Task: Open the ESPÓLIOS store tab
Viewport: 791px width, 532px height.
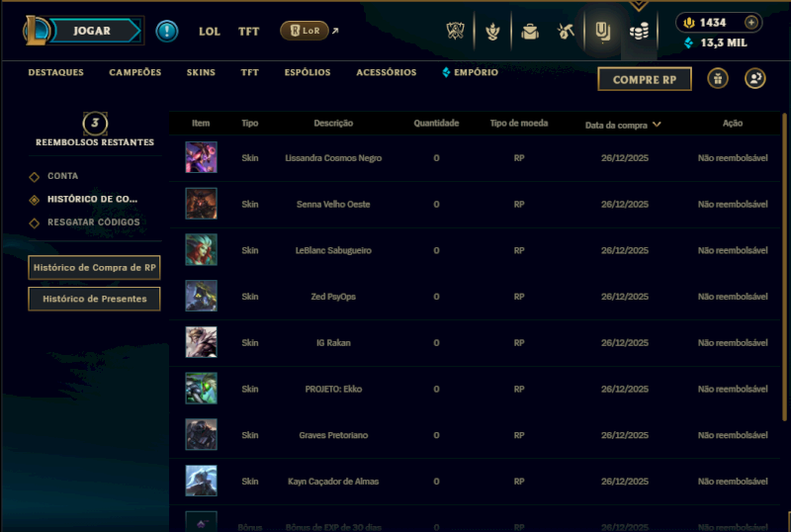Action: [x=308, y=73]
